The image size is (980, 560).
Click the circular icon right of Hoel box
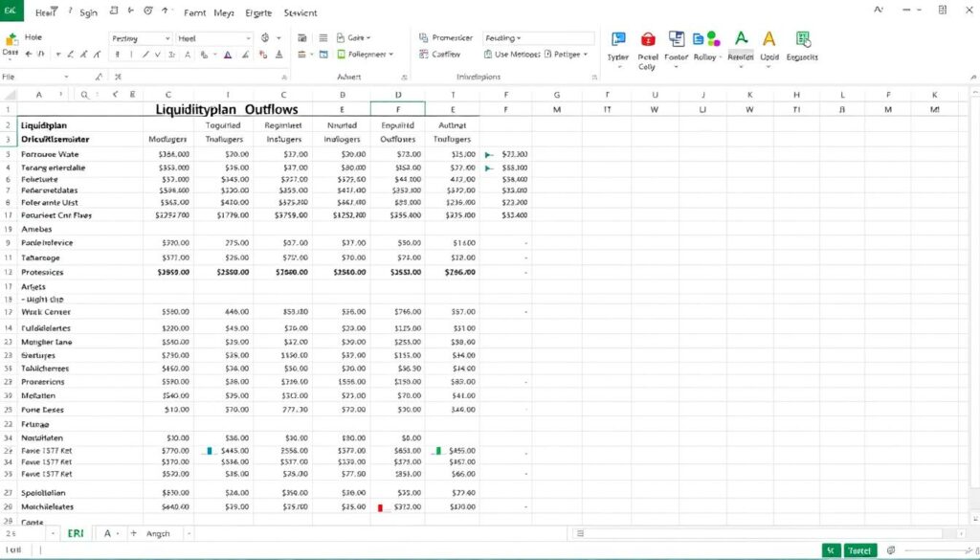[x=265, y=38]
